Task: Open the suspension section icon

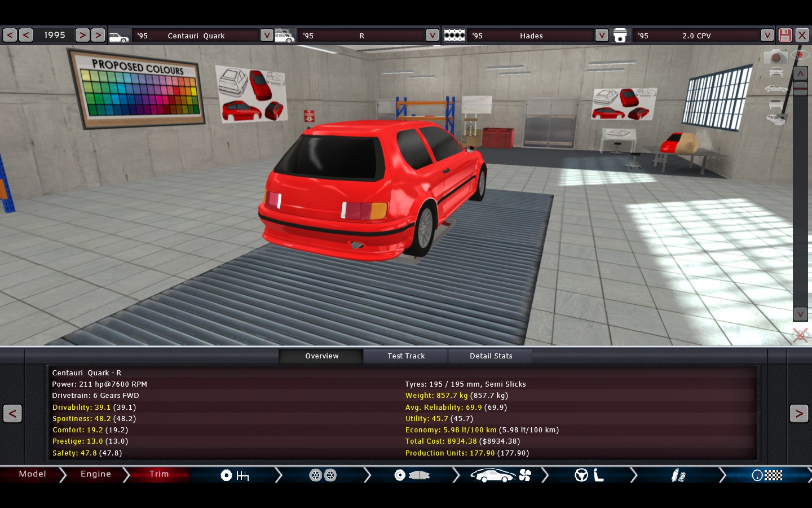Action: [678, 475]
